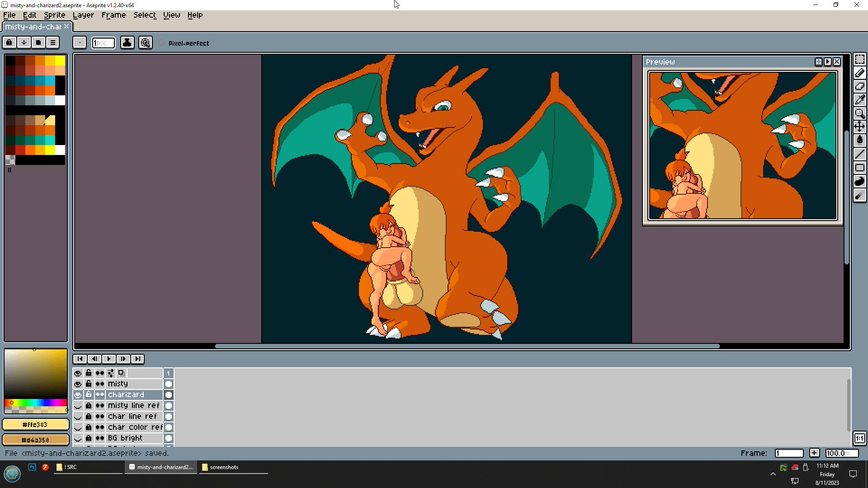The width and height of the screenshot is (868, 488).
Task: Unlock the char line ref layer
Action: (x=89, y=417)
